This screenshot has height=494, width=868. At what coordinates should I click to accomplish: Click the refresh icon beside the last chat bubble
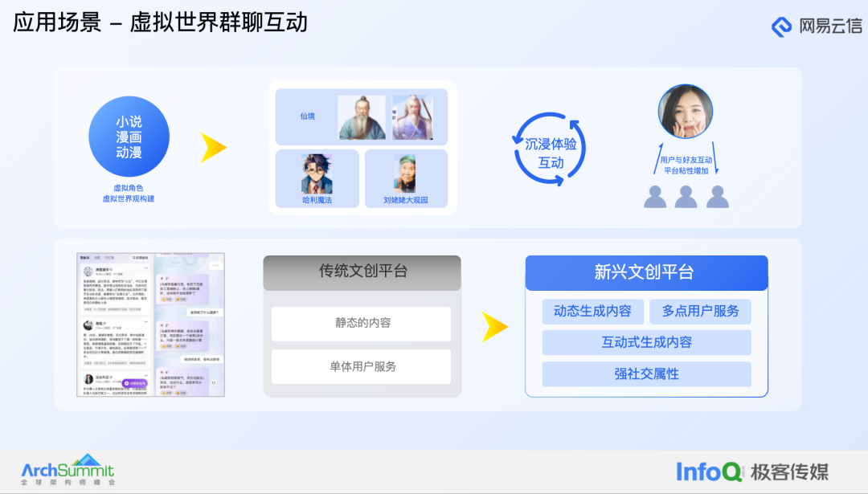[x=214, y=382]
